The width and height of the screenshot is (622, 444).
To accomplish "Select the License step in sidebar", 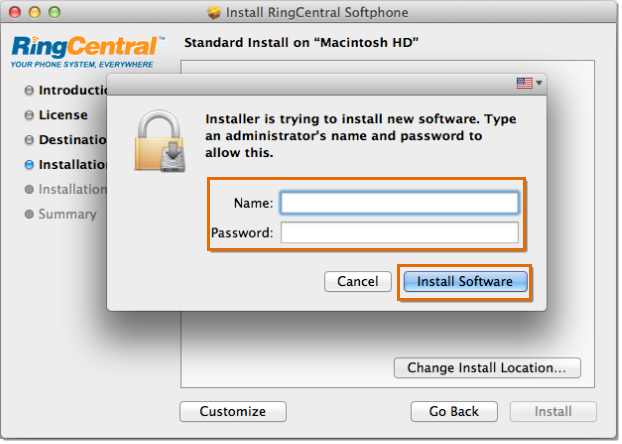I will tap(56, 115).
